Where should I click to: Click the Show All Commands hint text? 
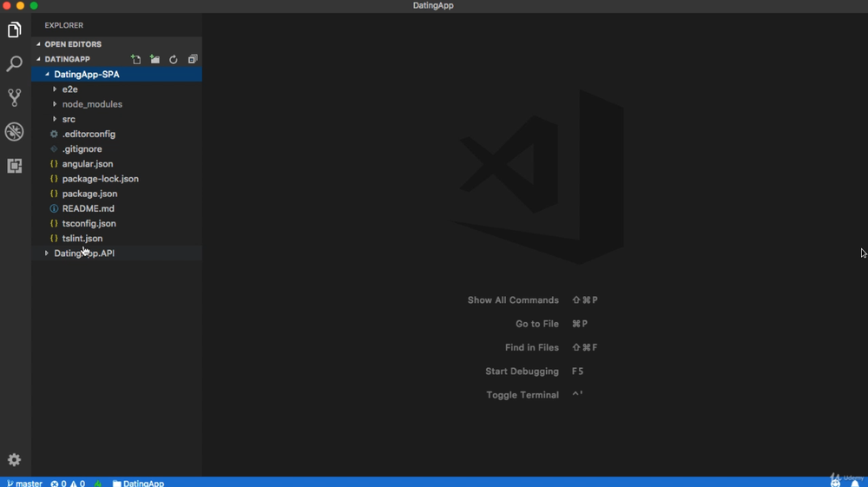pos(513,300)
